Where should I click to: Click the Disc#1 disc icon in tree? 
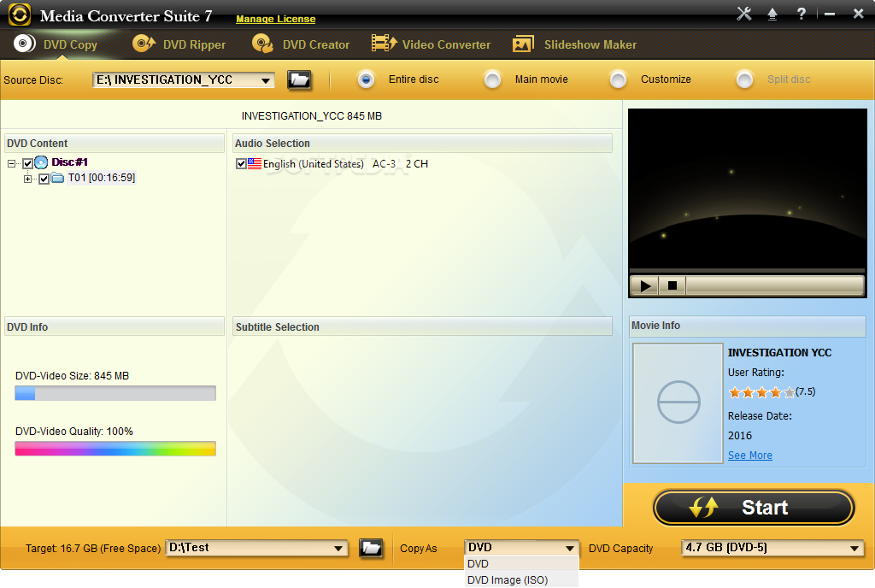(41, 162)
